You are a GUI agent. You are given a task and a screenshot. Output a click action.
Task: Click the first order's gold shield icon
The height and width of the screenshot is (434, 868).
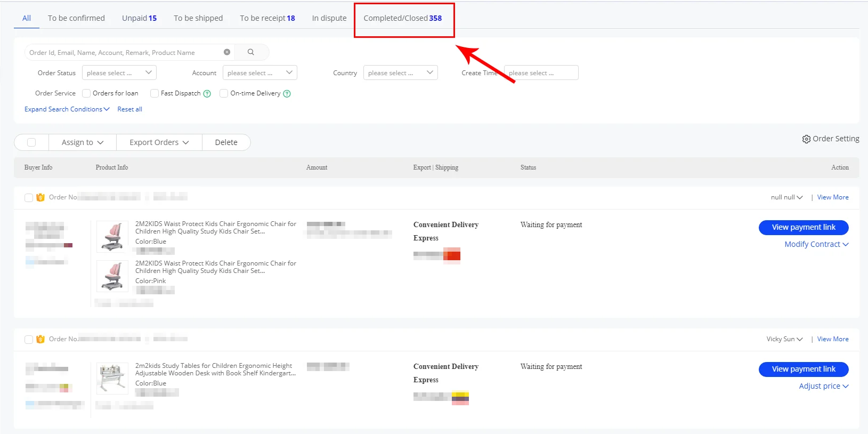pyautogui.click(x=40, y=197)
